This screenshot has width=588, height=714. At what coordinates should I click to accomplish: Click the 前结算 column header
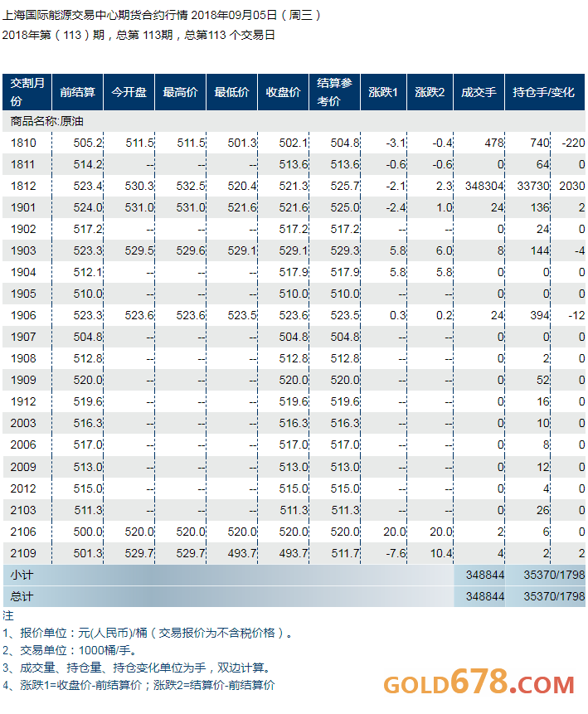click(x=77, y=92)
